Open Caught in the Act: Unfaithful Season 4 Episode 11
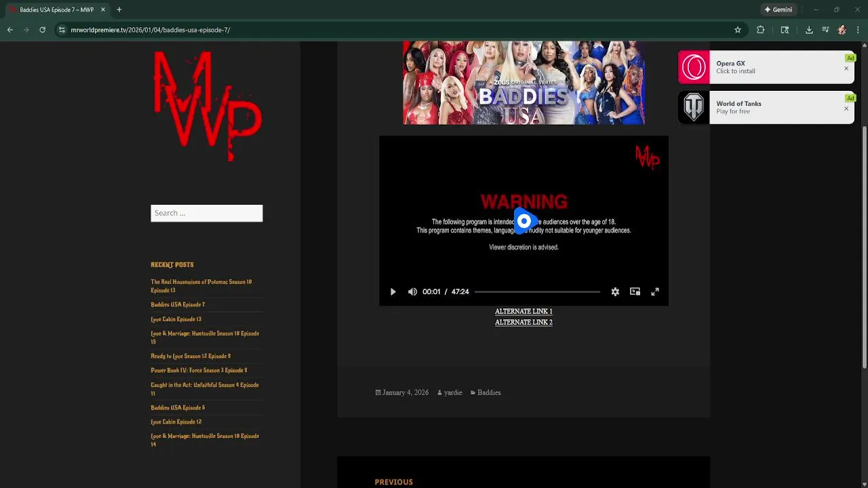Image resolution: width=868 pixels, height=488 pixels. (x=205, y=389)
